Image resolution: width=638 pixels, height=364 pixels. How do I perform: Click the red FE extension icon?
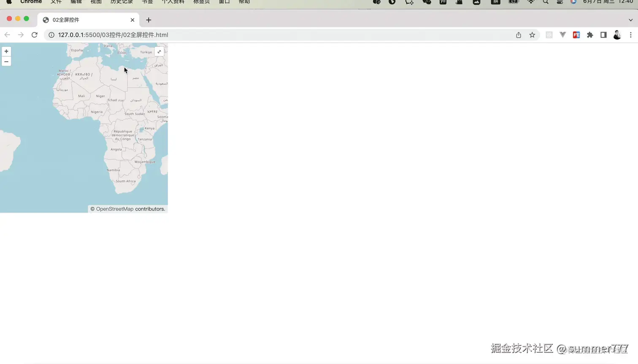point(576,35)
